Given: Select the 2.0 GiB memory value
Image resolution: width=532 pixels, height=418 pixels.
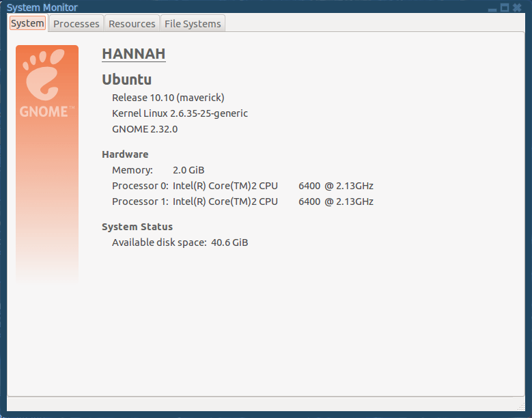Looking at the screenshot, I should click(x=188, y=170).
